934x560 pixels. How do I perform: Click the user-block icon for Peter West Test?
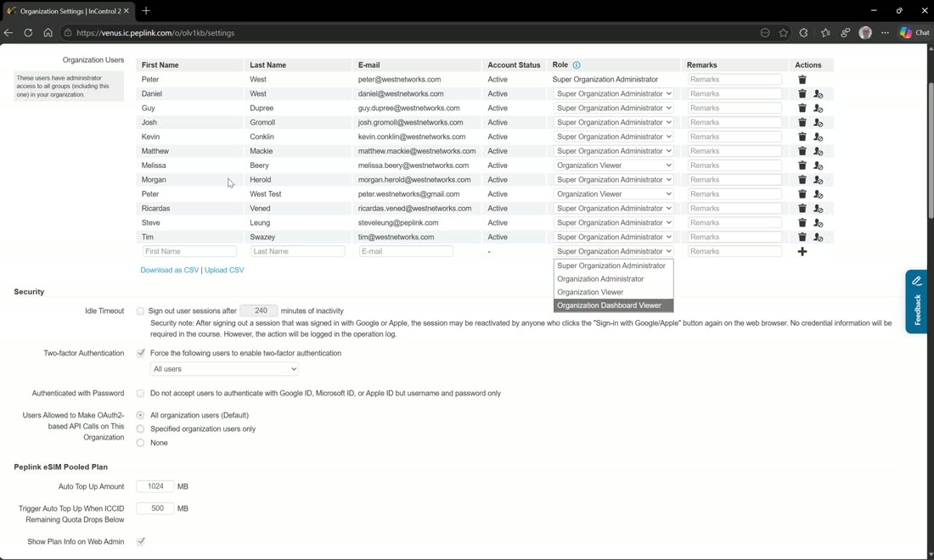[x=819, y=194]
